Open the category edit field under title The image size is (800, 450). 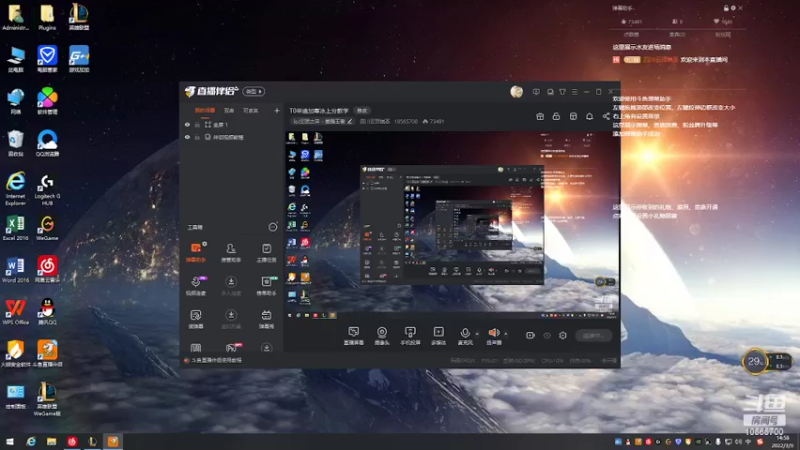[322, 121]
